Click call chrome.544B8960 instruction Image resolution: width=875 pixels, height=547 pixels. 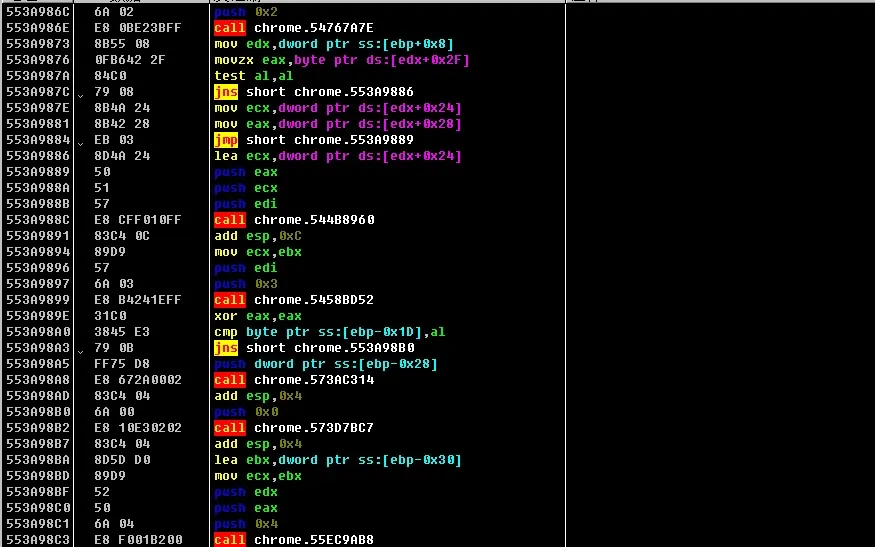tap(294, 220)
